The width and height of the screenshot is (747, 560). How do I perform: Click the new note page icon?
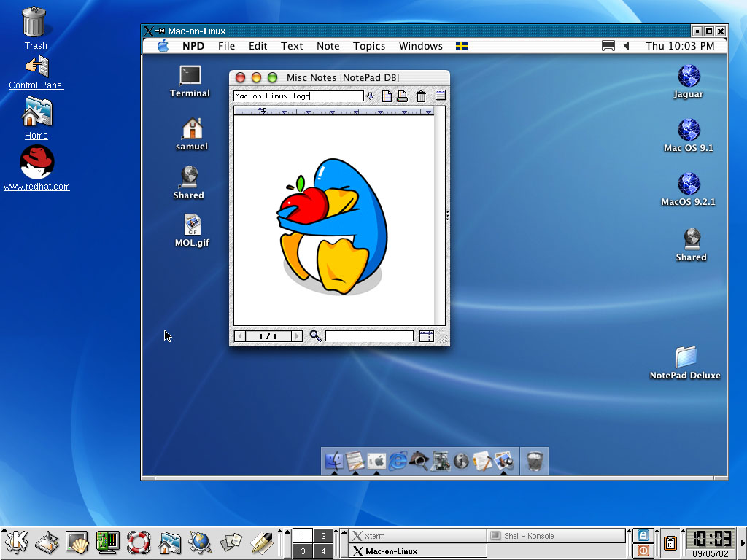pos(387,96)
